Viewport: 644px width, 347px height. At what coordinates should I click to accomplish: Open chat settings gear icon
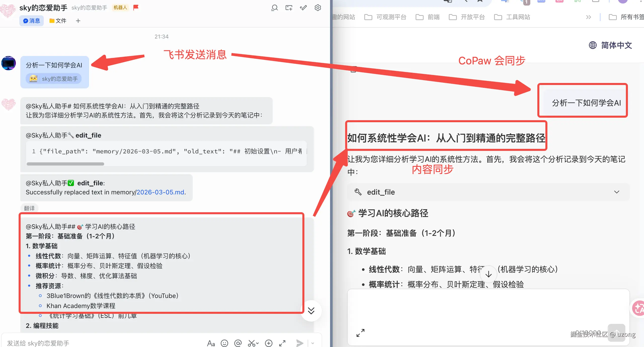pyautogui.click(x=318, y=8)
